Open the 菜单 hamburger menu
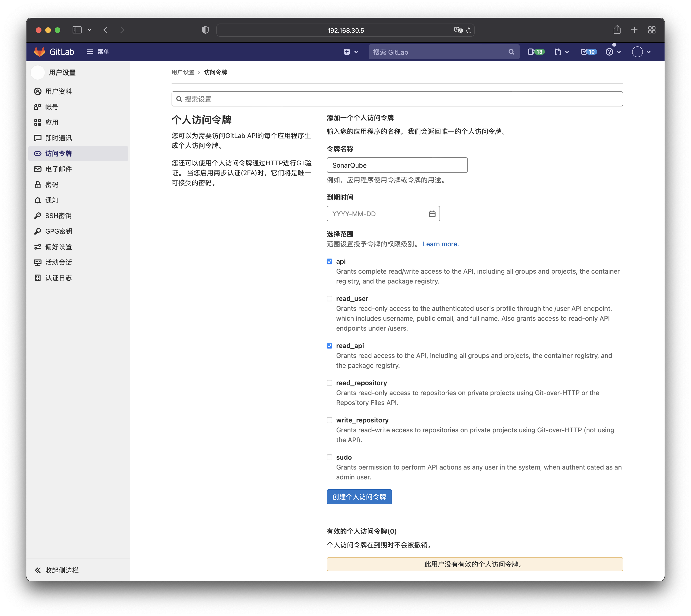Image resolution: width=691 pixels, height=616 pixels. pos(98,52)
